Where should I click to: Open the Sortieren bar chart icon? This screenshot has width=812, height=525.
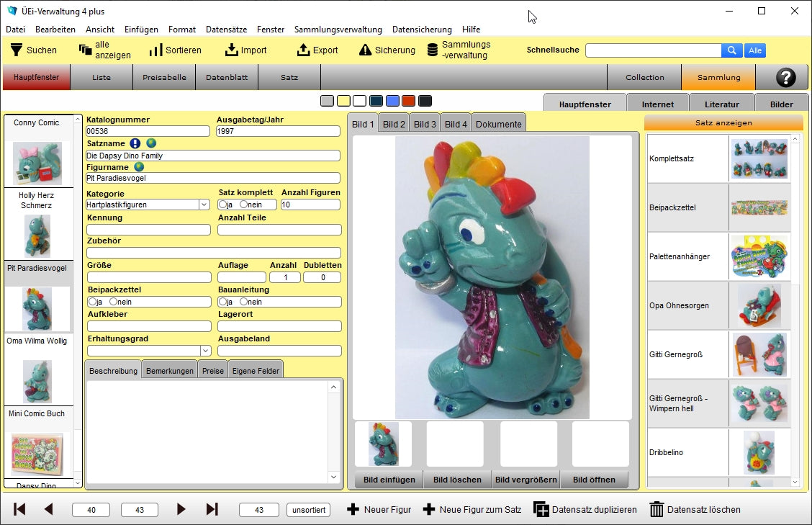point(155,50)
